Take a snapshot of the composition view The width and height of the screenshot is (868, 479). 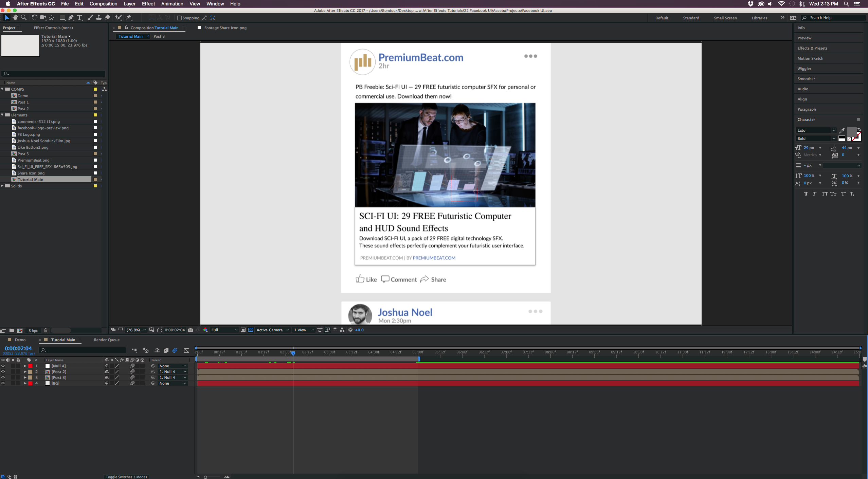191,330
